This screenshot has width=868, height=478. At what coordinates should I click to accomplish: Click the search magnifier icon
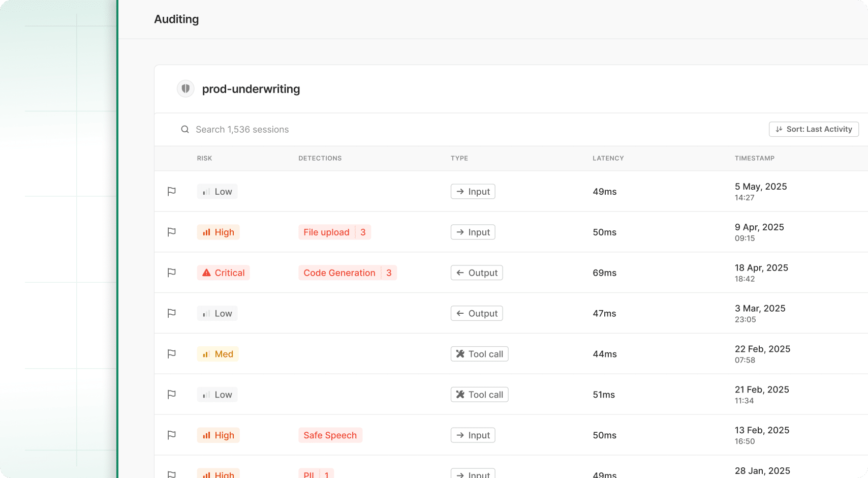point(185,130)
